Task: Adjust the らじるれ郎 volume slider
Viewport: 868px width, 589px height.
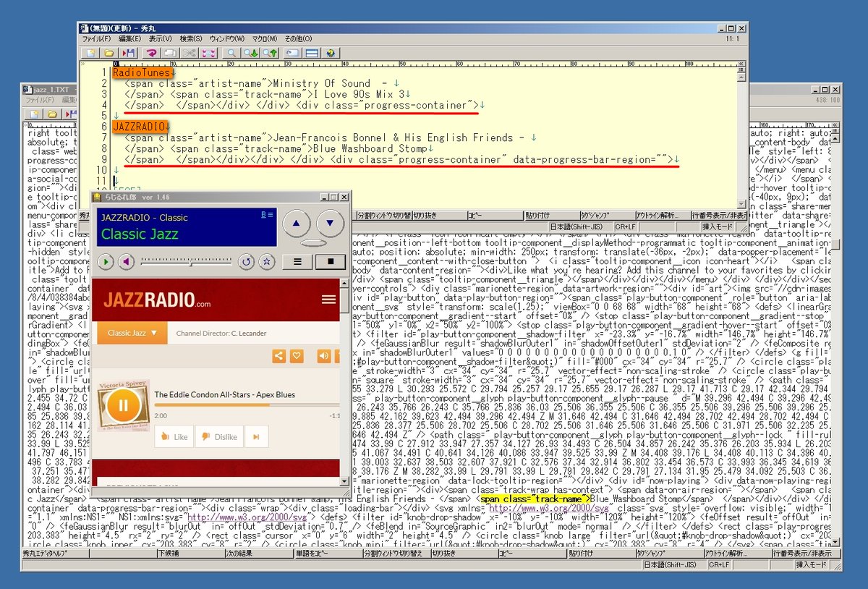Action: click(187, 261)
